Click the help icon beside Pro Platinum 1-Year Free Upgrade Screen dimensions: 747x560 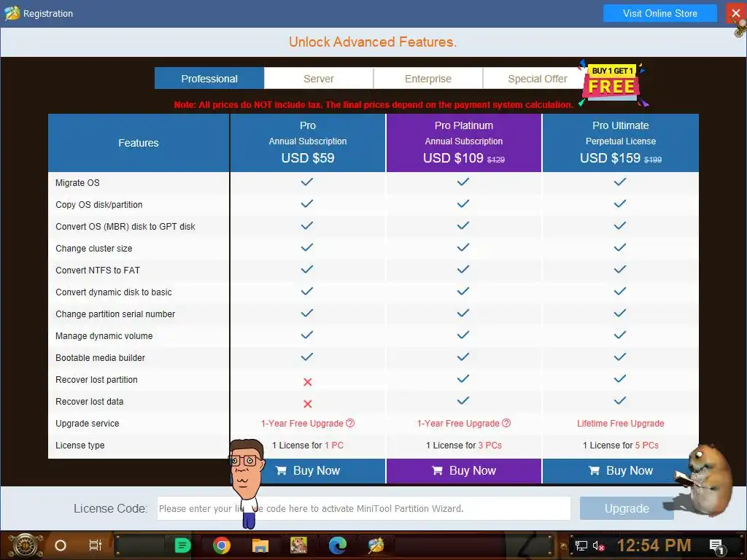506,423
